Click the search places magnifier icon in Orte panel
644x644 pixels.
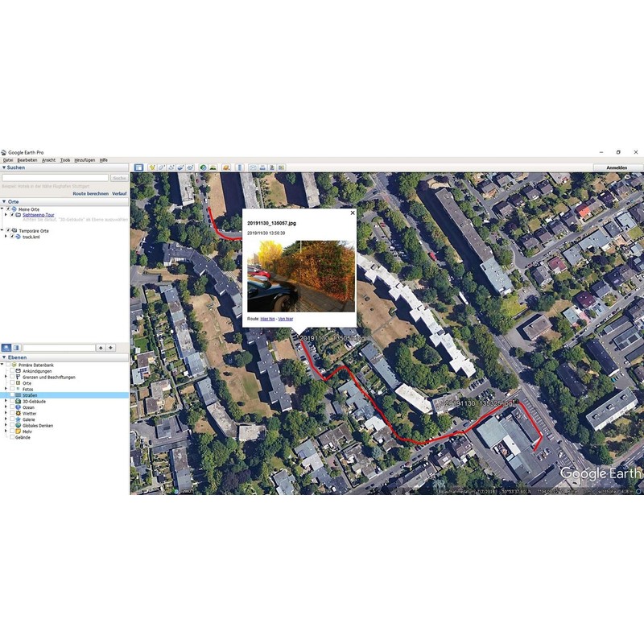coord(6,347)
